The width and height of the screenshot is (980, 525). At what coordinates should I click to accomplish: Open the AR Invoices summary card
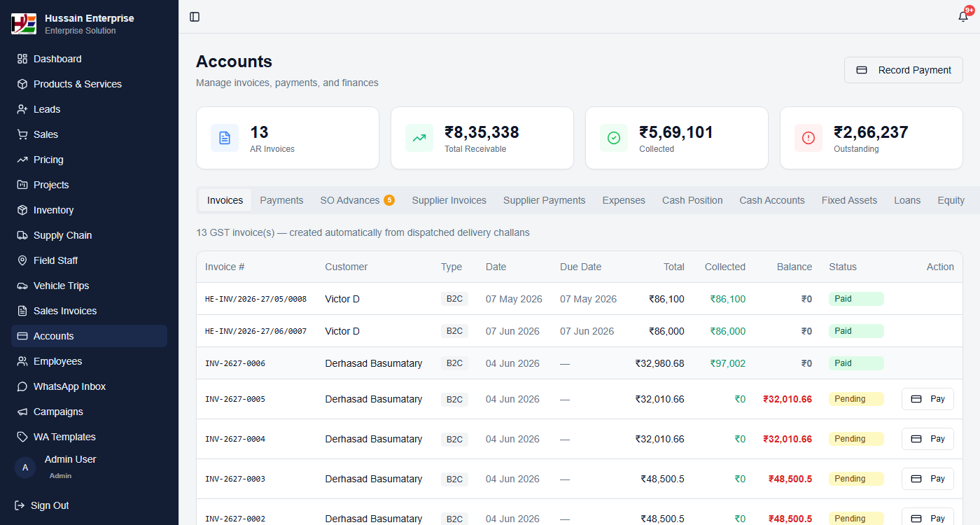tap(288, 138)
